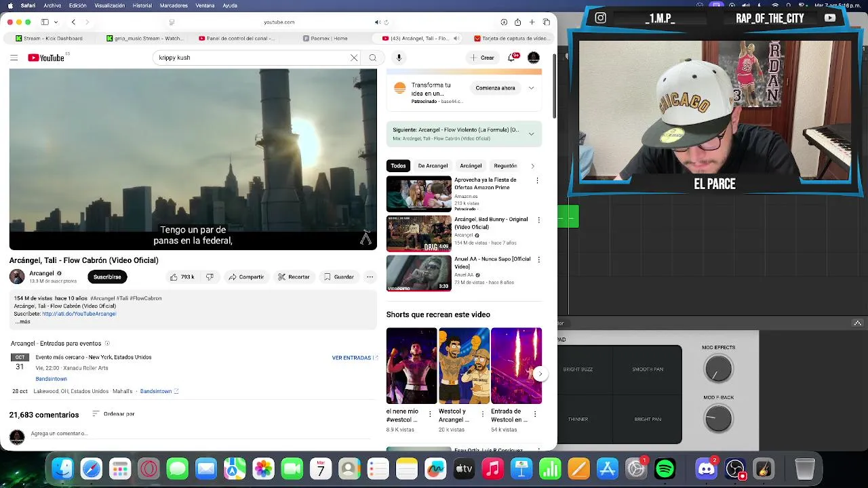
Task: Open the Historial menu
Action: 142,5
